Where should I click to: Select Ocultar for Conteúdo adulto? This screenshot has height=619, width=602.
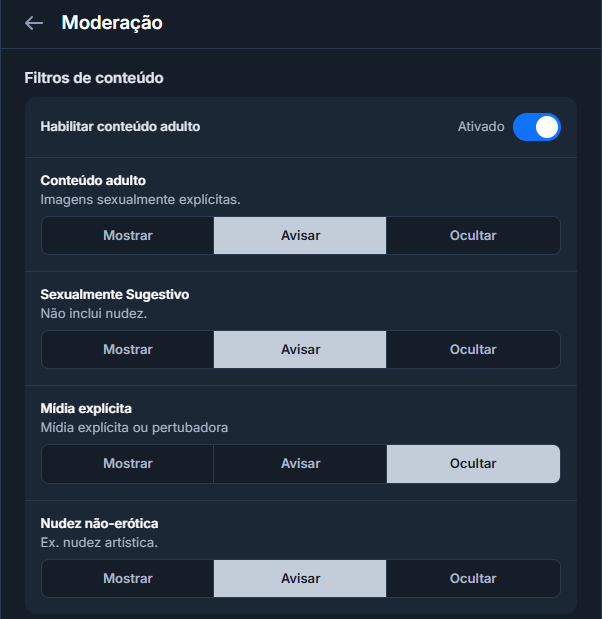point(473,236)
